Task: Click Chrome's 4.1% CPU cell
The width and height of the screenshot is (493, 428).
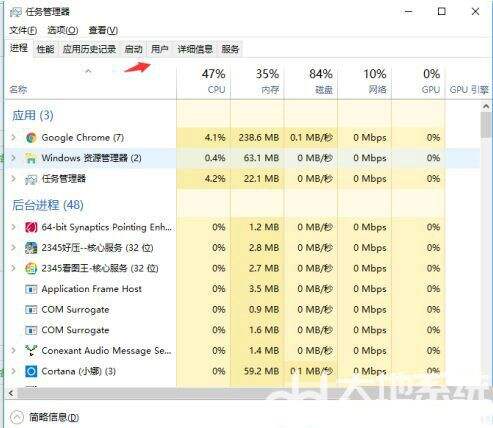Action: (203, 138)
